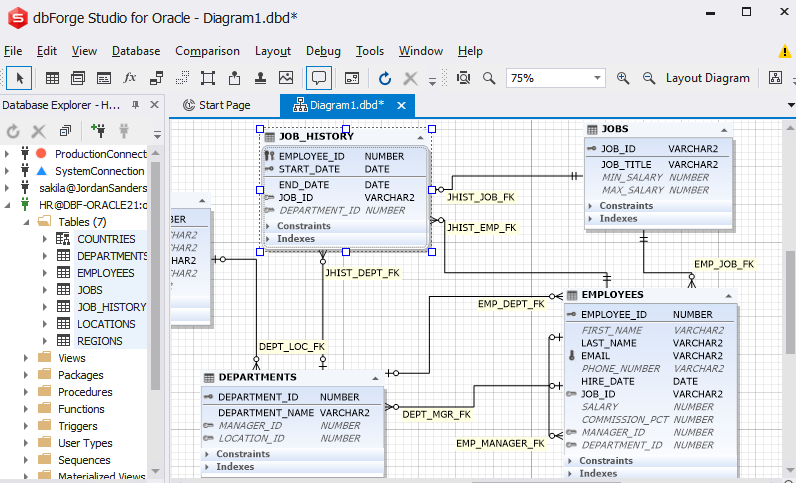
Task: Close the Diagram1.dbd tab
Action: [401, 105]
